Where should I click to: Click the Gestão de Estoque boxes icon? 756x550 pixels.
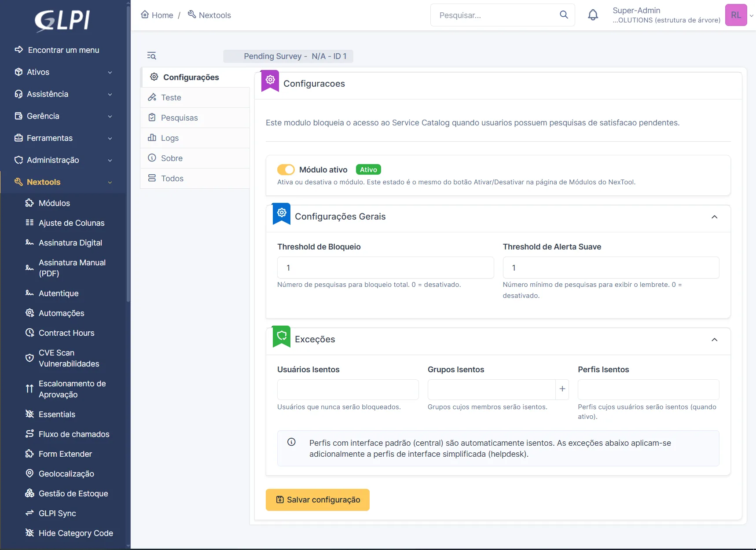pyautogui.click(x=29, y=493)
